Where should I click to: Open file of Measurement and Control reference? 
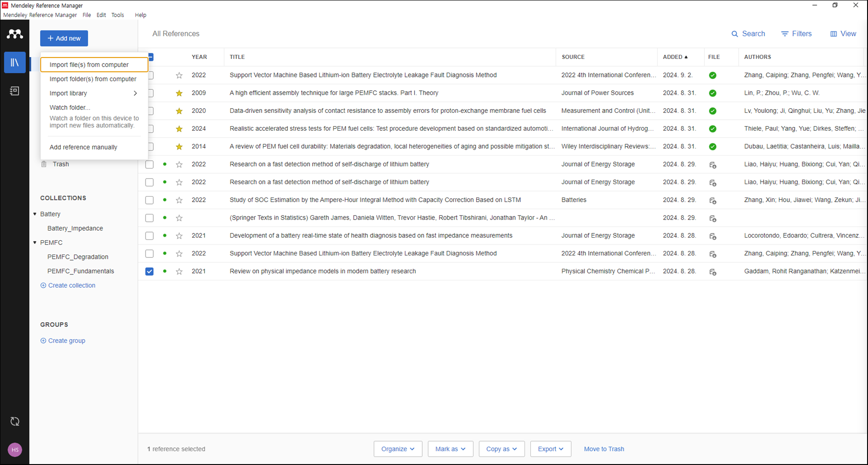(713, 111)
